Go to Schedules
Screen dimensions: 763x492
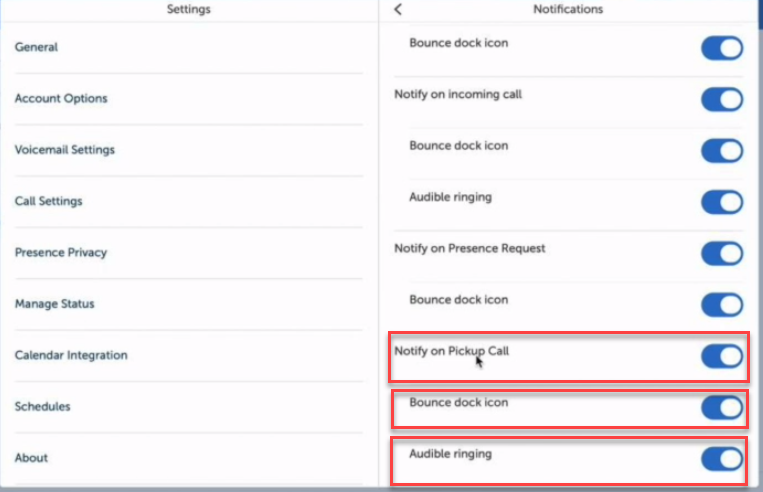click(43, 407)
